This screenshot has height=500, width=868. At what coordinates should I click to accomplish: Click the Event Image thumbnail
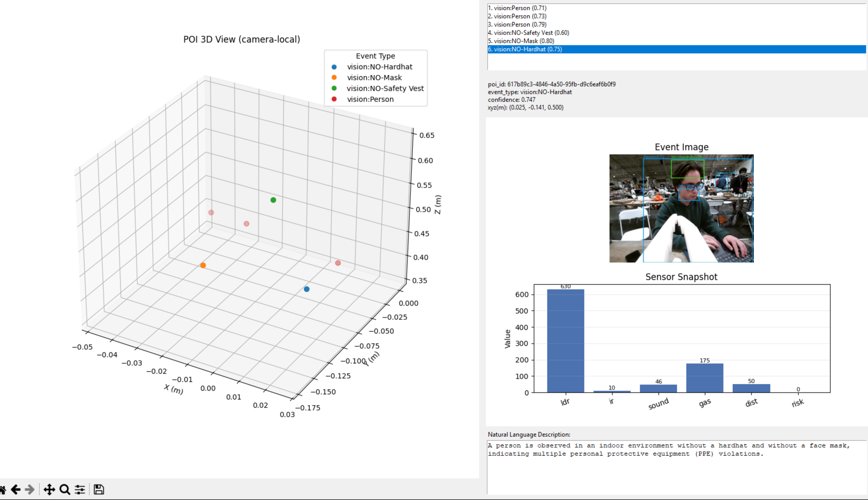point(681,208)
